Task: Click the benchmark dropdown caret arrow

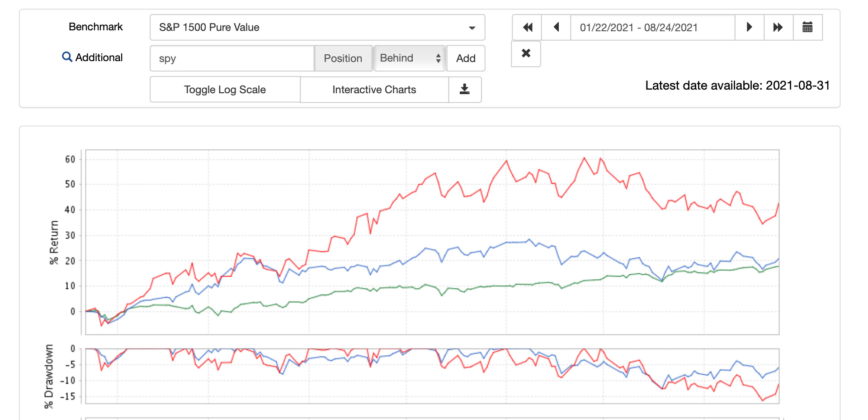Action: coord(472,28)
